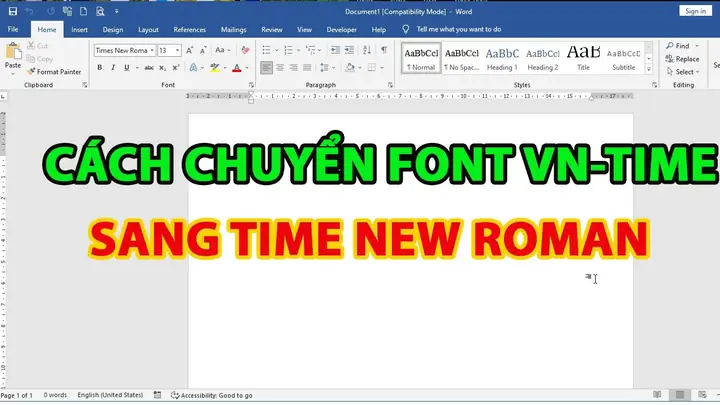Screen dimensions: 720x405
Task: Toggle bullet list formatting
Action: click(x=266, y=50)
